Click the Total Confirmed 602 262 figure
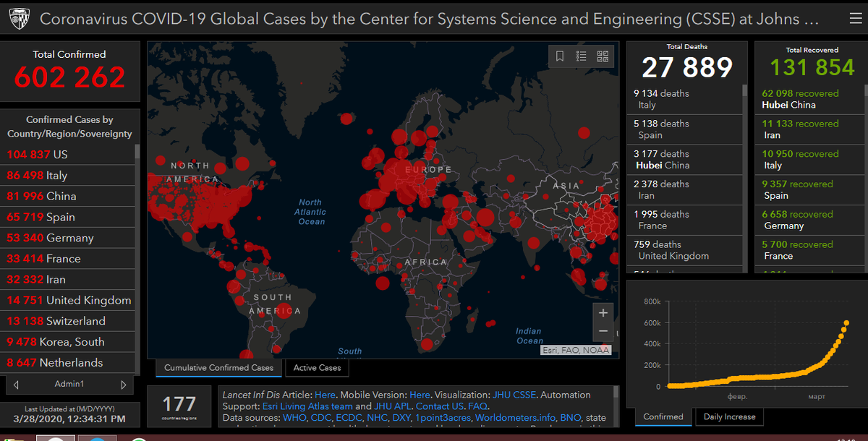 (x=69, y=77)
